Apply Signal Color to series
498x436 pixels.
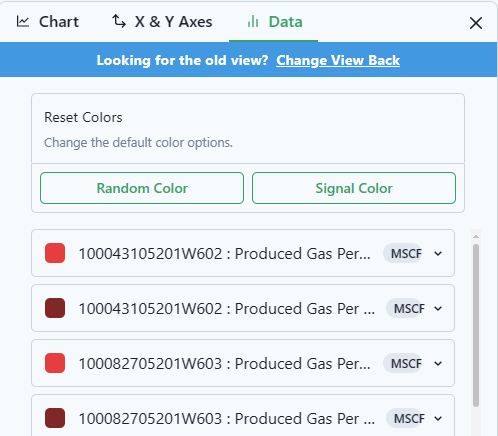click(354, 188)
